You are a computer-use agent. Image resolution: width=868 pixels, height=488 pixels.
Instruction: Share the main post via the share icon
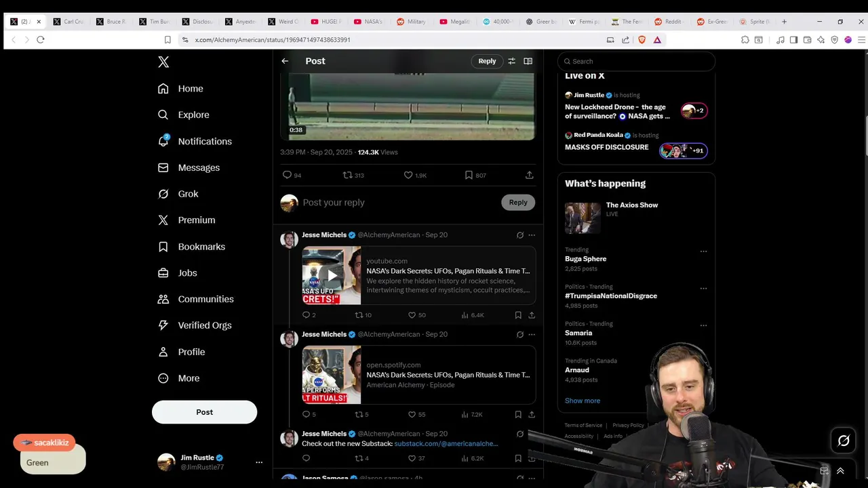coord(530,175)
